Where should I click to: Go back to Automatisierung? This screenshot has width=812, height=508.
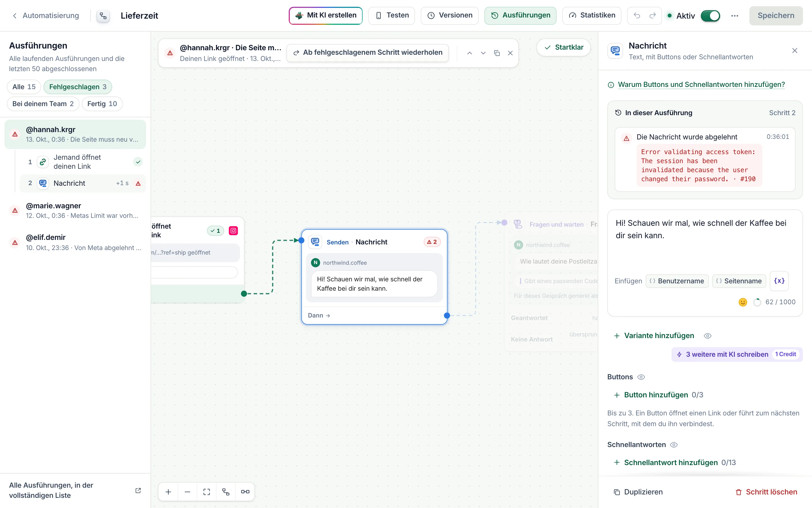pyautogui.click(x=46, y=16)
